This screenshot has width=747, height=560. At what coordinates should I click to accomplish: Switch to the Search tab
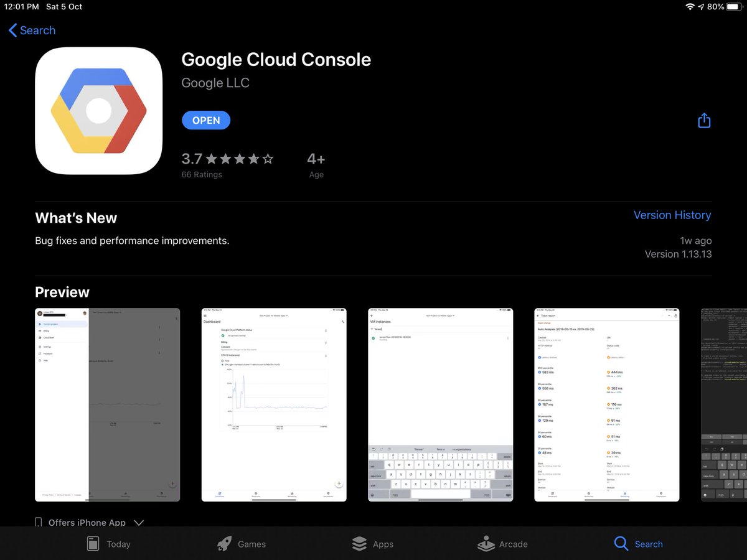pos(638,544)
